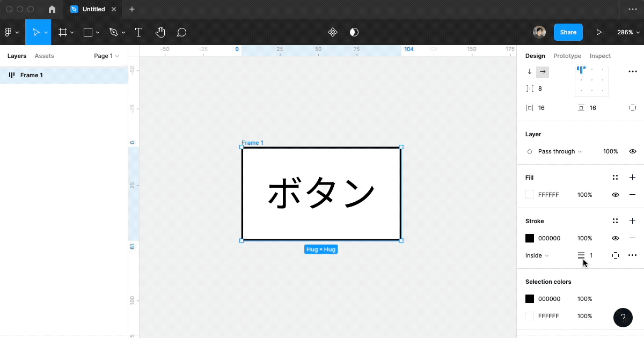Screen dimensions: 644x338
Task: Select the Pen tool
Action: [113, 32]
